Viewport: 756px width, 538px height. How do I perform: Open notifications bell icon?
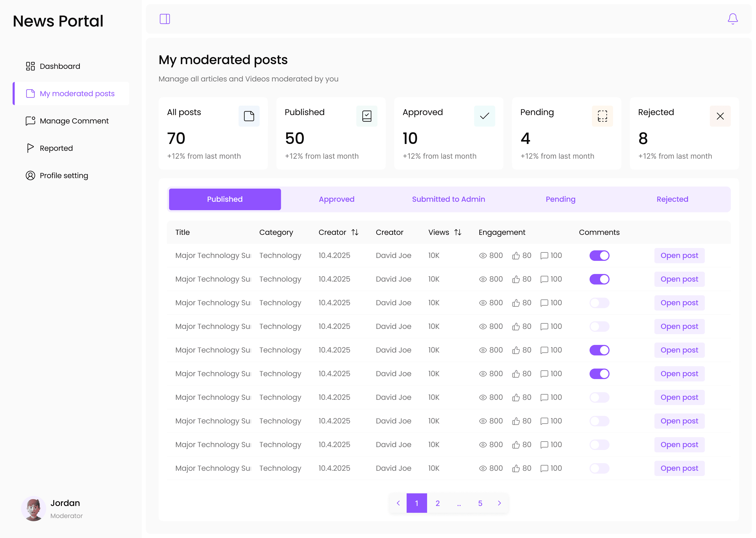[732, 19]
